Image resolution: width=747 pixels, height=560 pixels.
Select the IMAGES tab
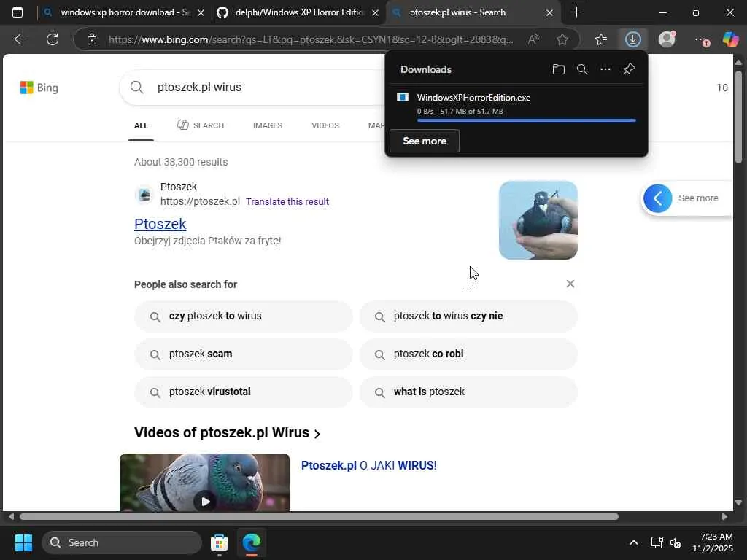coord(268,125)
